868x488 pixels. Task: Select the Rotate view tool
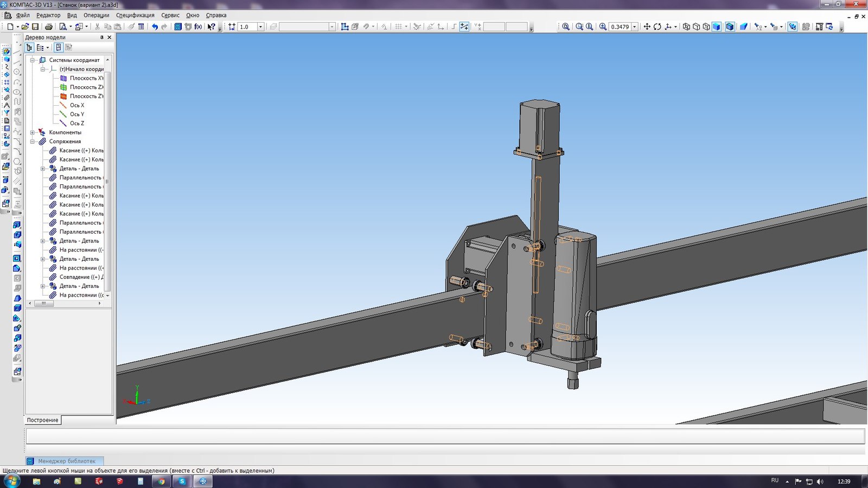[658, 27]
